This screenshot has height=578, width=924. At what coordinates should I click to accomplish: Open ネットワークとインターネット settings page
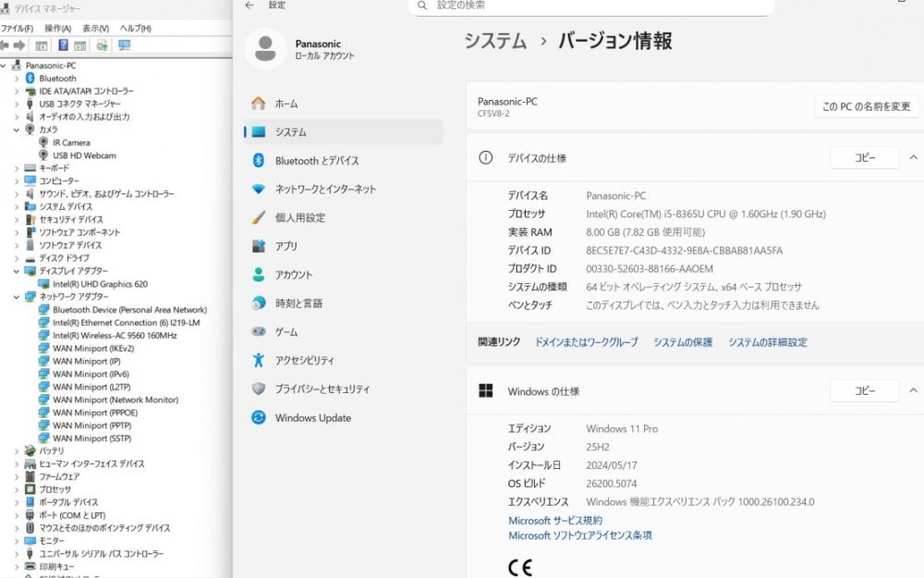coord(325,190)
